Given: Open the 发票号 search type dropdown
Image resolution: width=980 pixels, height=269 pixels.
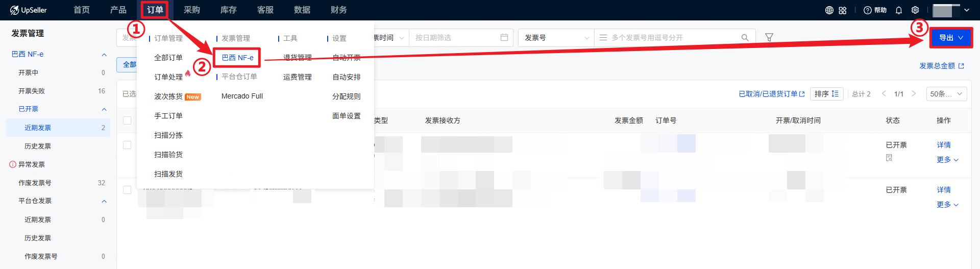Looking at the screenshot, I should tap(556, 38).
